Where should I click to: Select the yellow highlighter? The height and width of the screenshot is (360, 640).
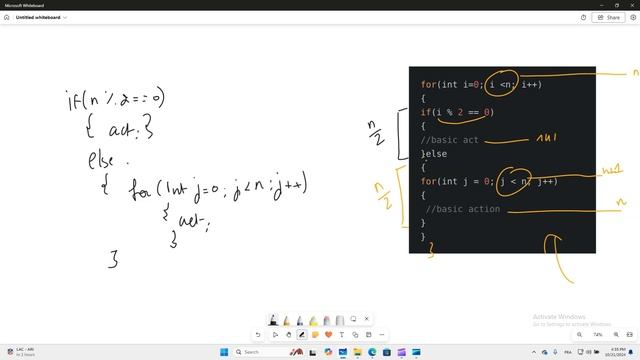(x=313, y=320)
